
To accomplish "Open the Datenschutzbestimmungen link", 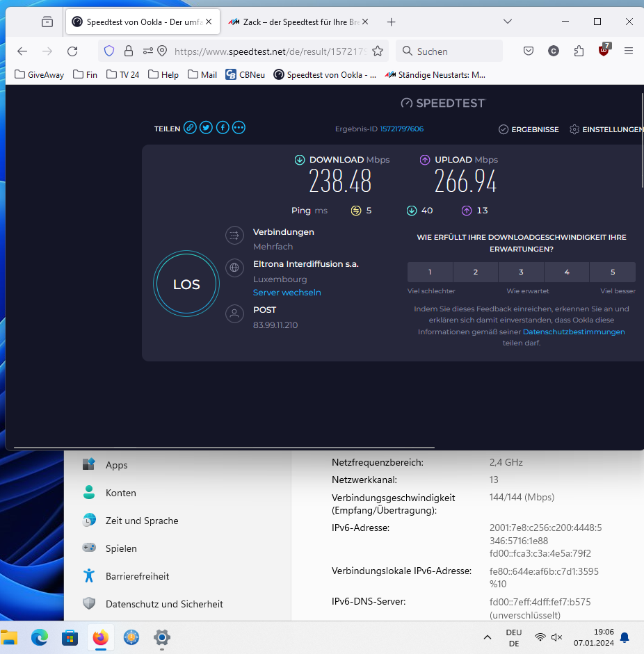I will click(574, 332).
